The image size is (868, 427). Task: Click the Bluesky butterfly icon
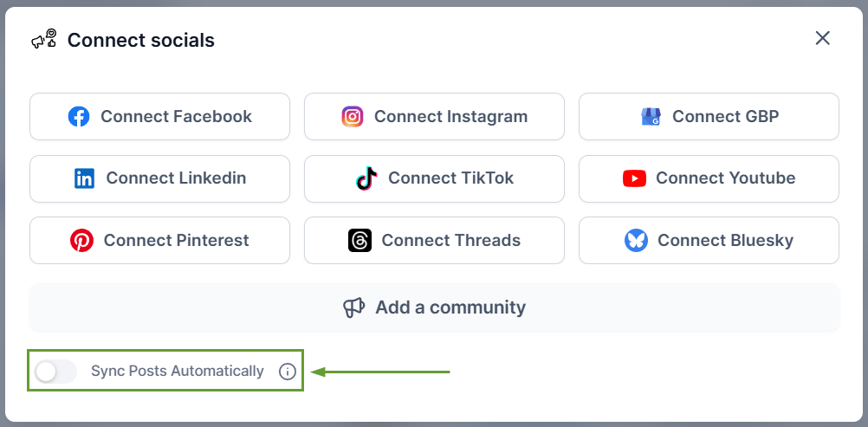point(636,241)
